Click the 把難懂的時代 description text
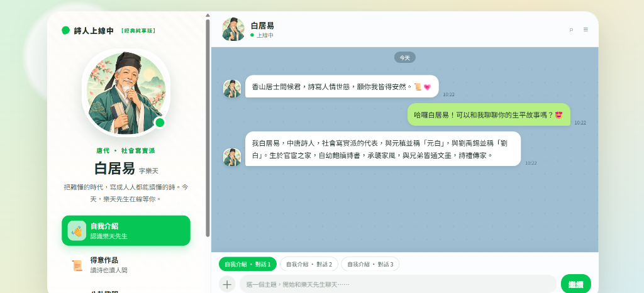This screenshot has height=293, width=644. [x=126, y=193]
